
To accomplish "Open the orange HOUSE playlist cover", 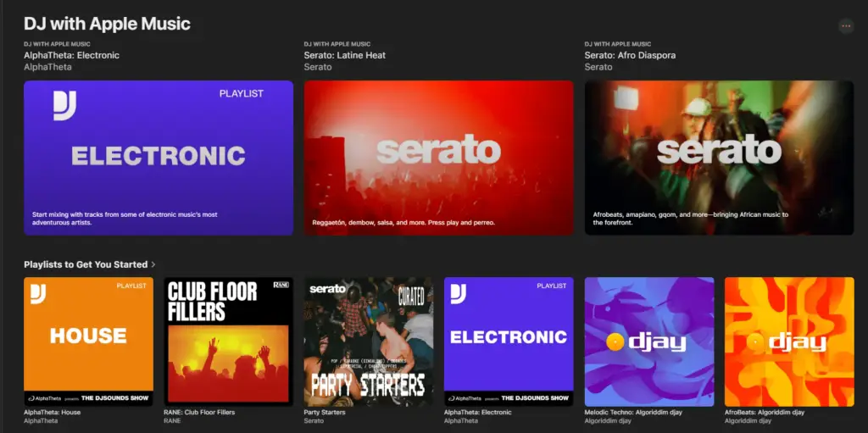I will [x=88, y=341].
